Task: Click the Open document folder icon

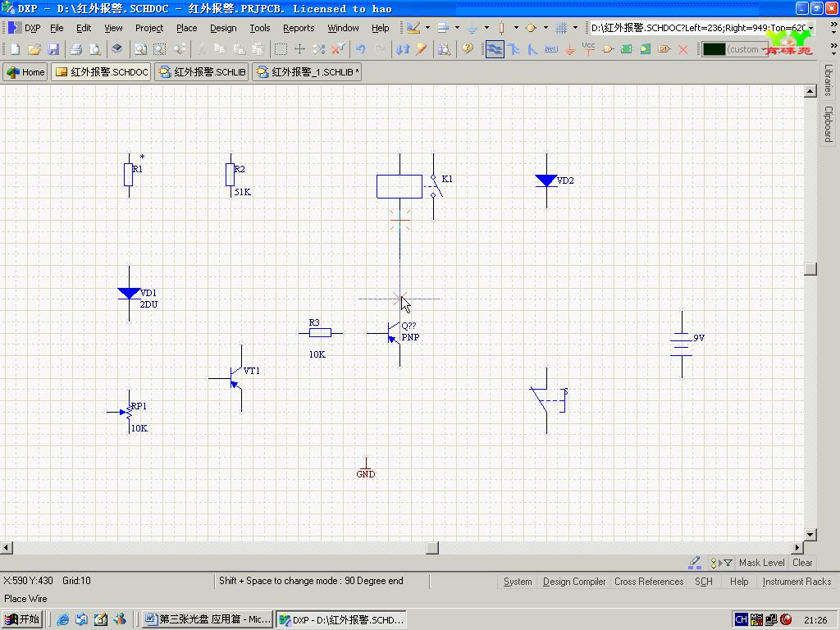Action: 34,49
